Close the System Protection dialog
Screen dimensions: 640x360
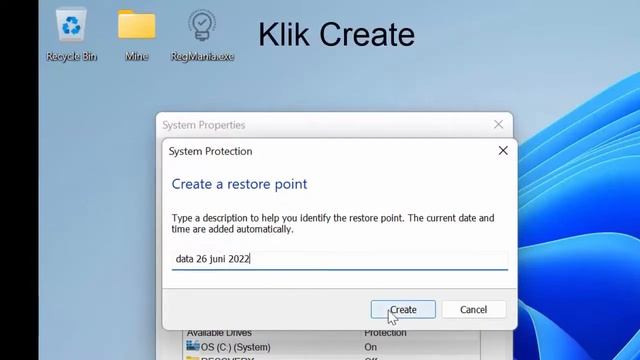(x=503, y=151)
